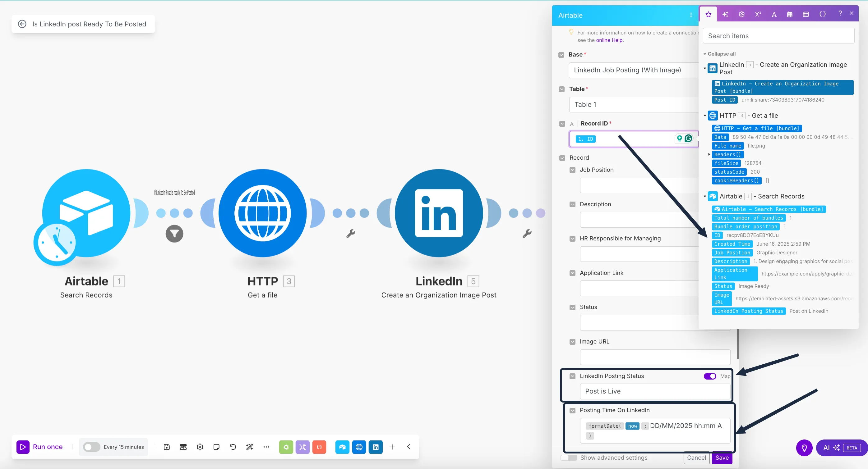Click the plus icon to add favorite
This screenshot has height=469, width=868.
(392, 447)
